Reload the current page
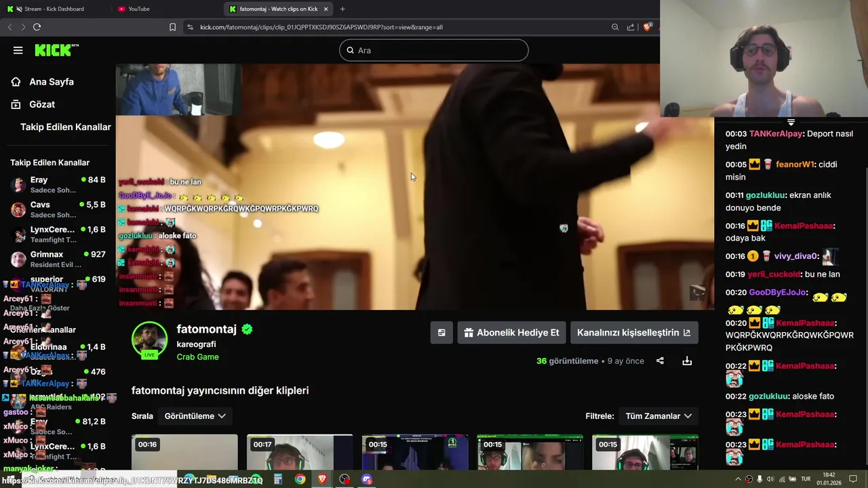The image size is (868, 488). (37, 27)
